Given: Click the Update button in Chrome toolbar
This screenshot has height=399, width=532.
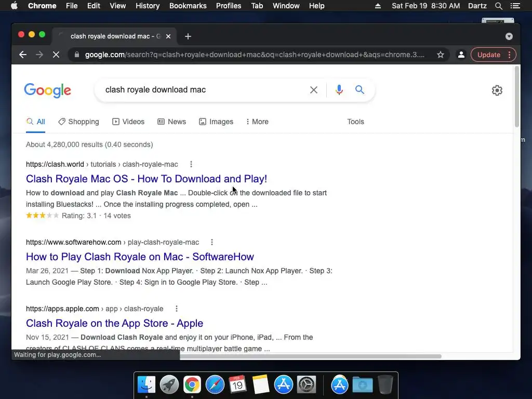Looking at the screenshot, I should pyautogui.click(x=488, y=55).
